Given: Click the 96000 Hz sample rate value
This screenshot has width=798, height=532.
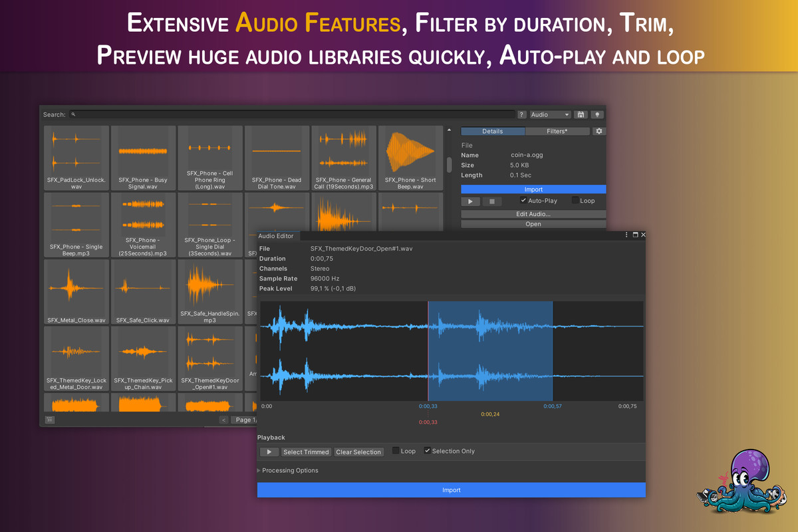Looking at the screenshot, I should coord(325,279).
